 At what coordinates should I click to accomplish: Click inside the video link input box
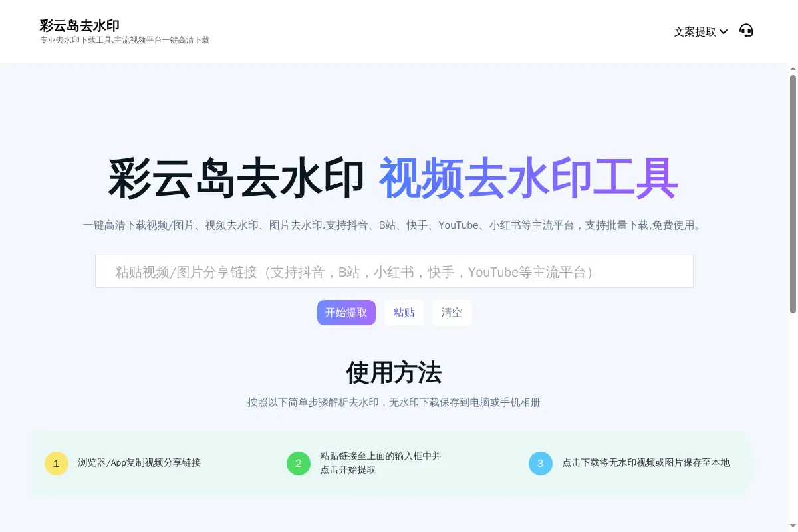click(394, 271)
